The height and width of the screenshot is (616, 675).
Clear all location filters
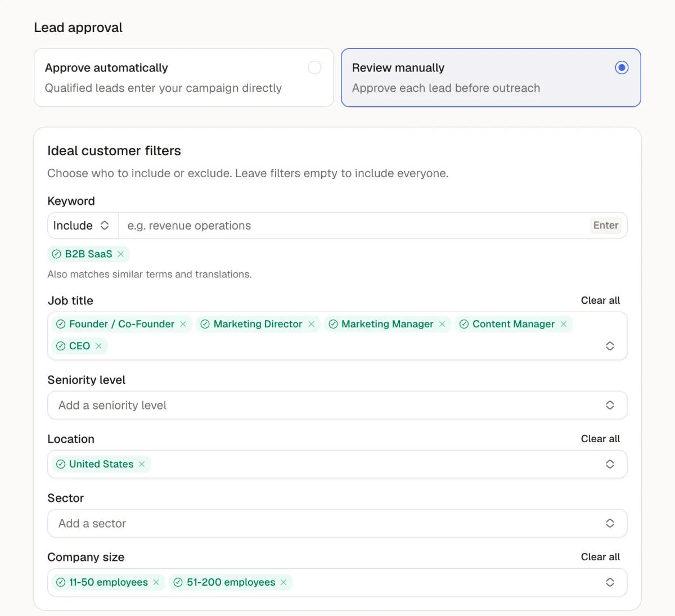point(600,439)
